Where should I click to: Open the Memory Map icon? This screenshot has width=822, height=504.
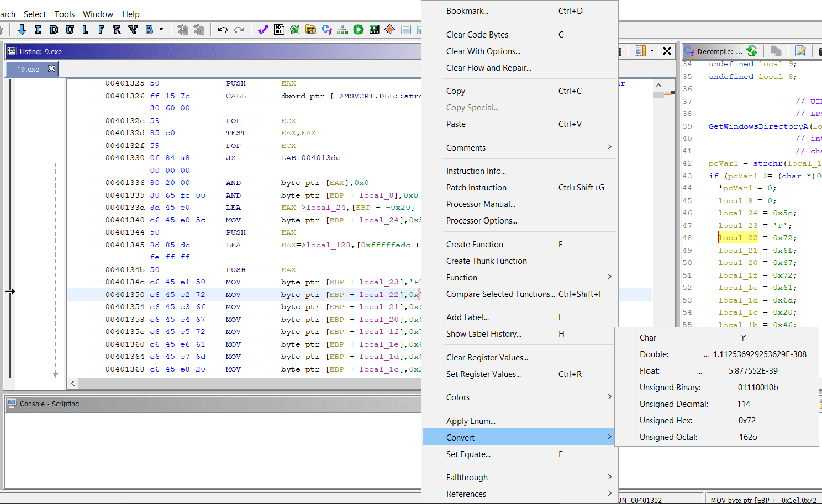coord(375,29)
